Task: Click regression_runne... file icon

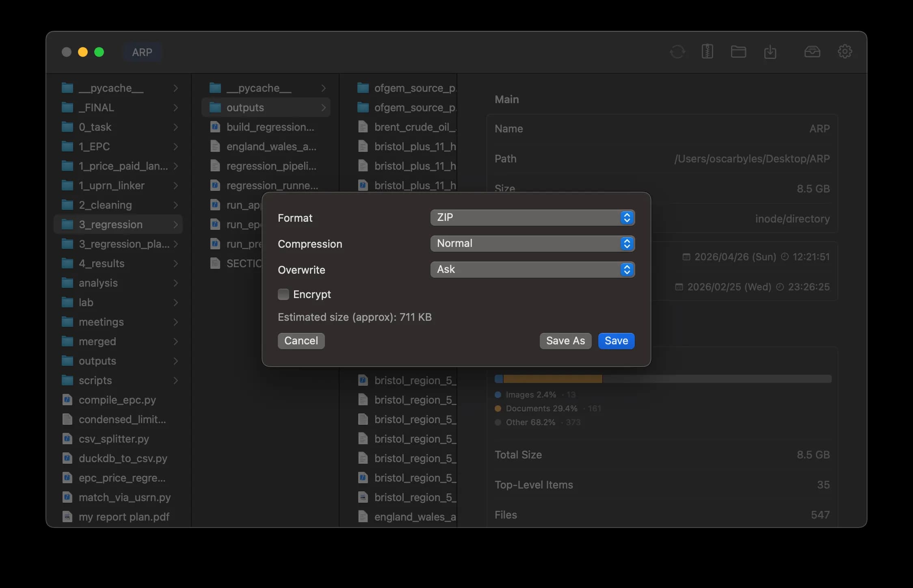Action: 215,186
